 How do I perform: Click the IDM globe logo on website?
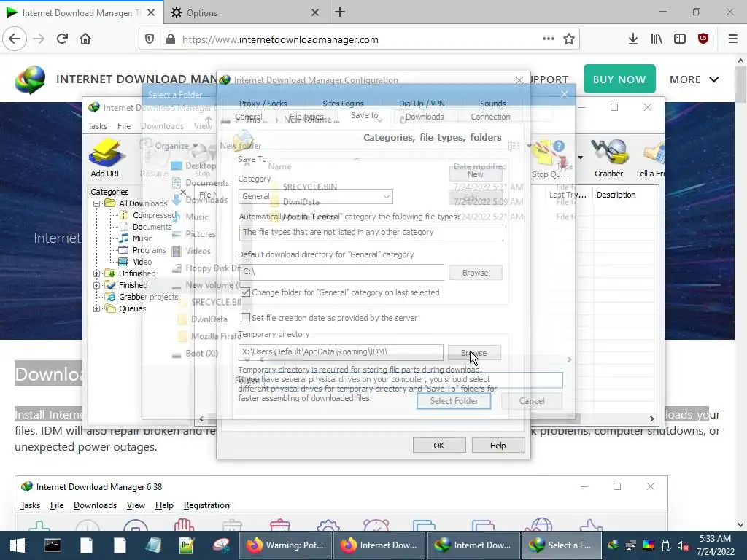click(x=30, y=79)
